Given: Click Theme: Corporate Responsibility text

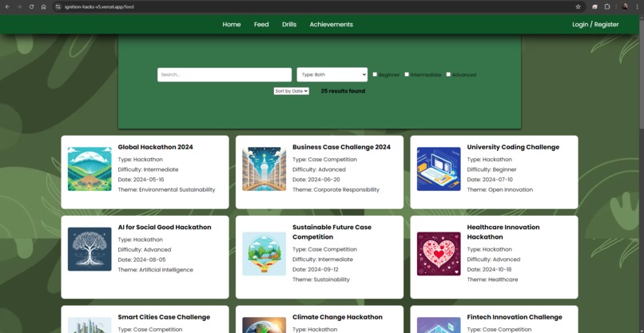Looking at the screenshot, I should [336, 190].
